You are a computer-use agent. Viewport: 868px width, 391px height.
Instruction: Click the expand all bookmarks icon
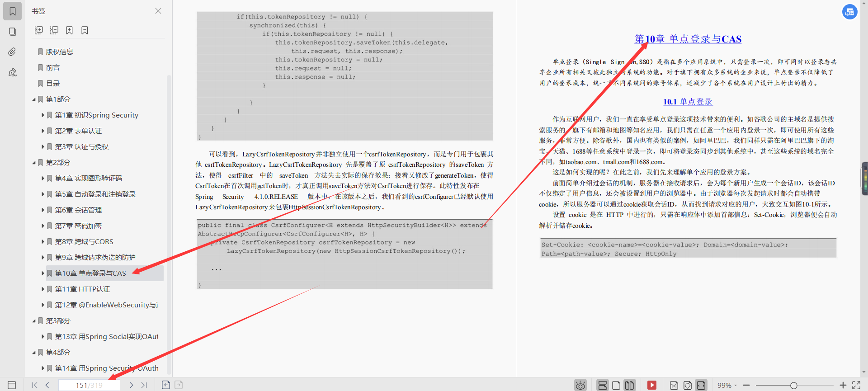pos(39,30)
